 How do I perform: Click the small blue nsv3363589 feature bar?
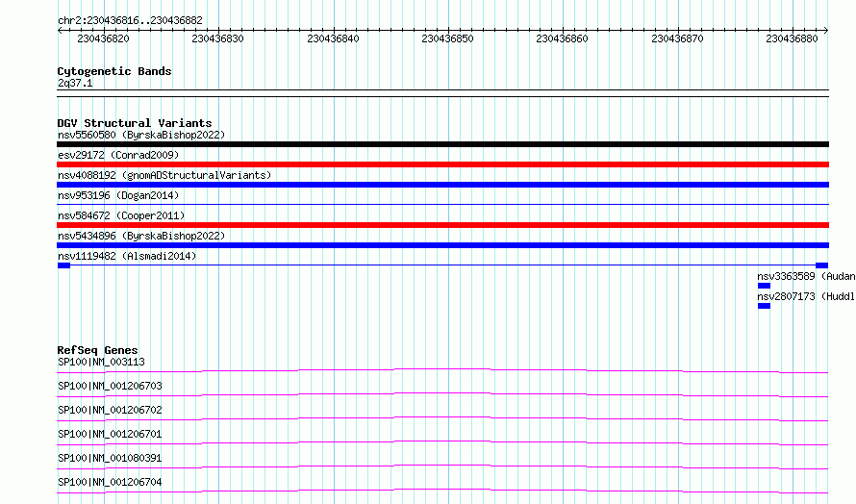point(764,286)
